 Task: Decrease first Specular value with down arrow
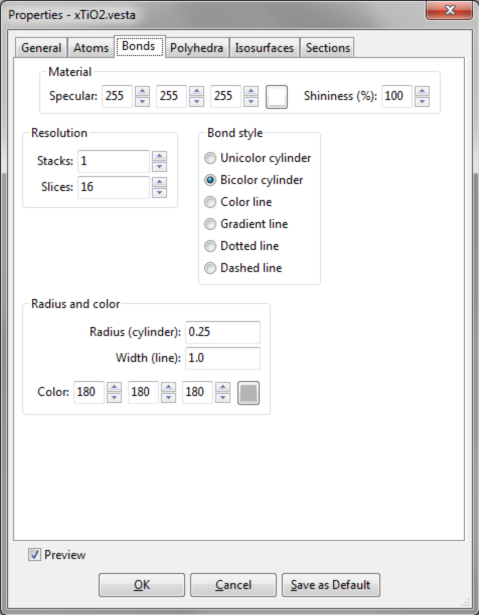point(142,102)
